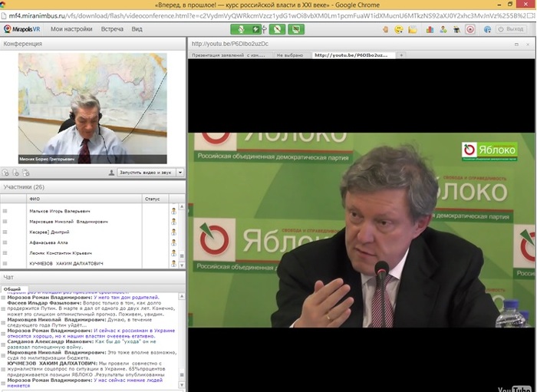Image resolution: width=537 pixels, height=392 pixels.
Task: Click the raise hand icon
Action: pyautogui.click(x=386, y=29)
